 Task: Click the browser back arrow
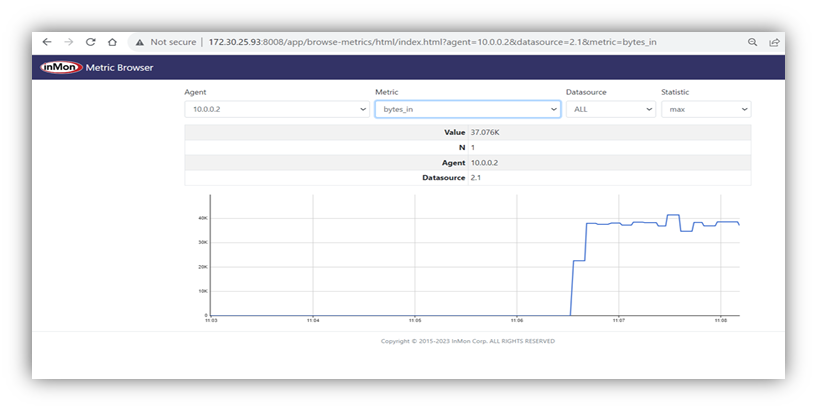[x=46, y=43]
